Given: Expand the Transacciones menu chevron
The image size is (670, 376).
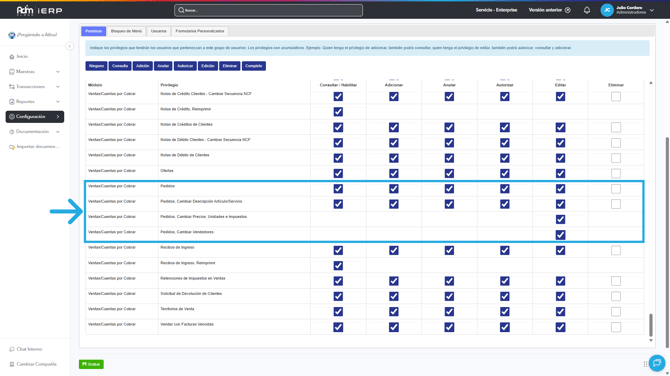Looking at the screenshot, I should (58, 87).
